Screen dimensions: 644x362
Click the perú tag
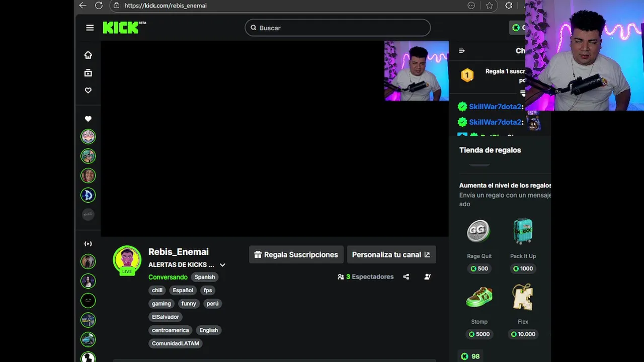coord(212,304)
